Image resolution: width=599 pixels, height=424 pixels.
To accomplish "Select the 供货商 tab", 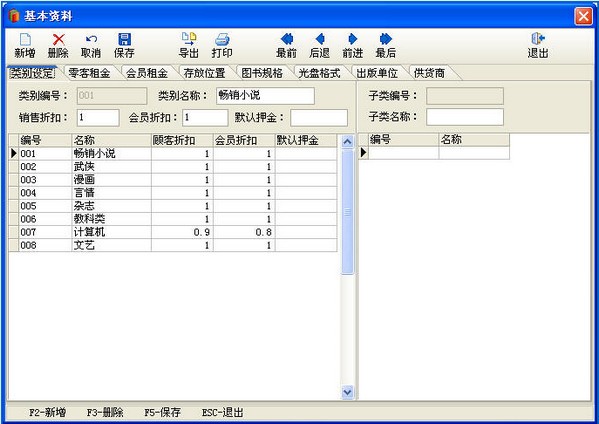I will point(429,73).
